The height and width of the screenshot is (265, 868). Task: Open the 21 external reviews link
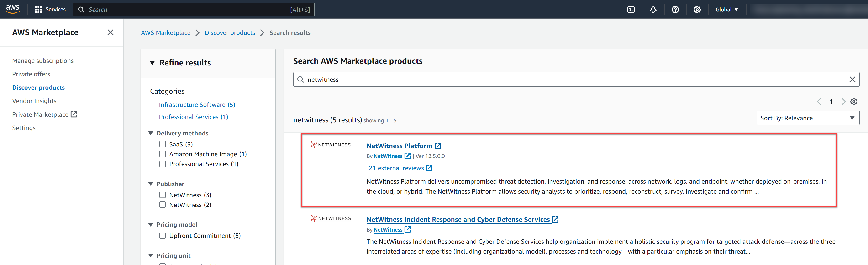click(x=396, y=168)
